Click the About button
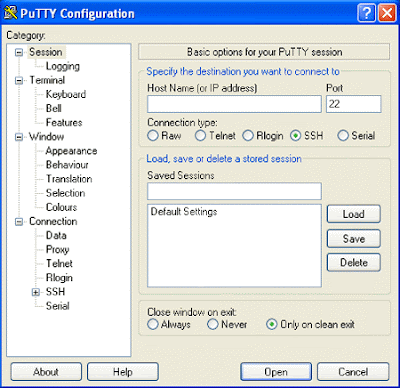The width and height of the screenshot is (400, 388). pyautogui.click(x=46, y=372)
